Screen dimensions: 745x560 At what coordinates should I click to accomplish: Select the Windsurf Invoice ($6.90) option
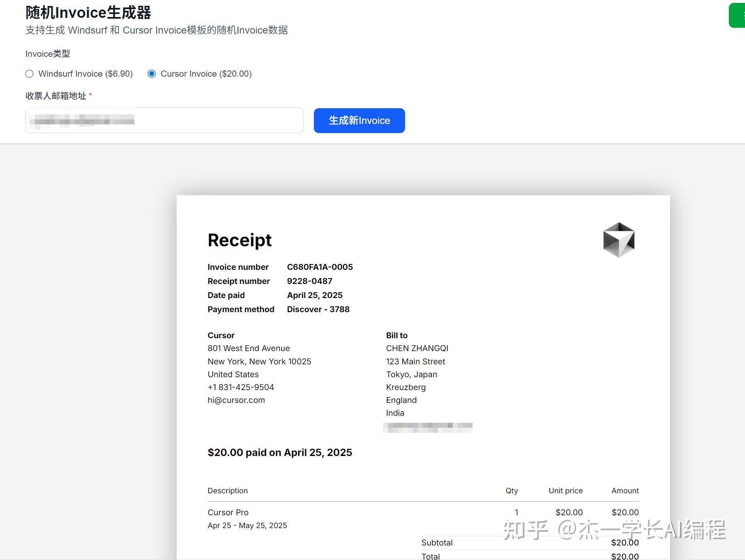point(29,73)
